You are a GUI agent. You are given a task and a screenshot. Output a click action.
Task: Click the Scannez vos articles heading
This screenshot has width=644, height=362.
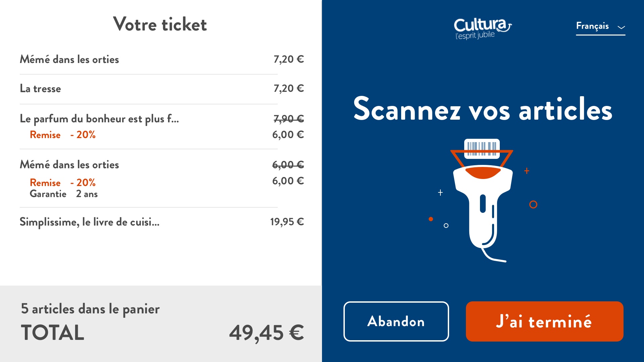pyautogui.click(x=483, y=109)
